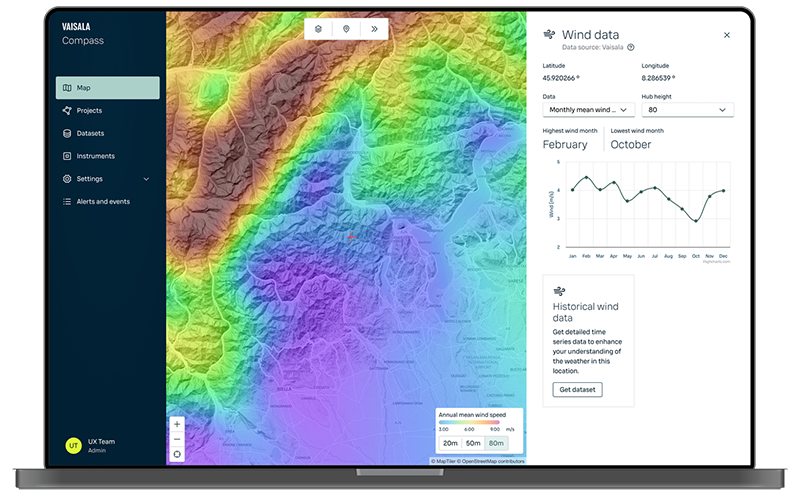Click the OpenStreetMap contributors link
Image resolution: width=800 pixels, height=498 pixels.
491,461
